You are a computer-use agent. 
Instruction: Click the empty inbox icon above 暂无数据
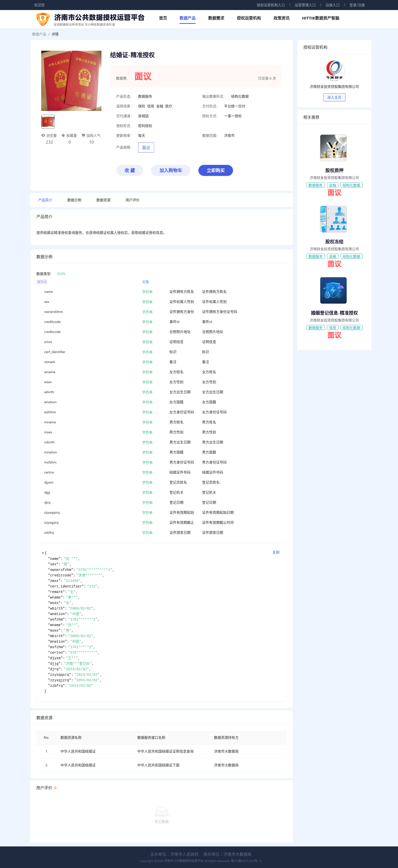[x=161, y=812]
